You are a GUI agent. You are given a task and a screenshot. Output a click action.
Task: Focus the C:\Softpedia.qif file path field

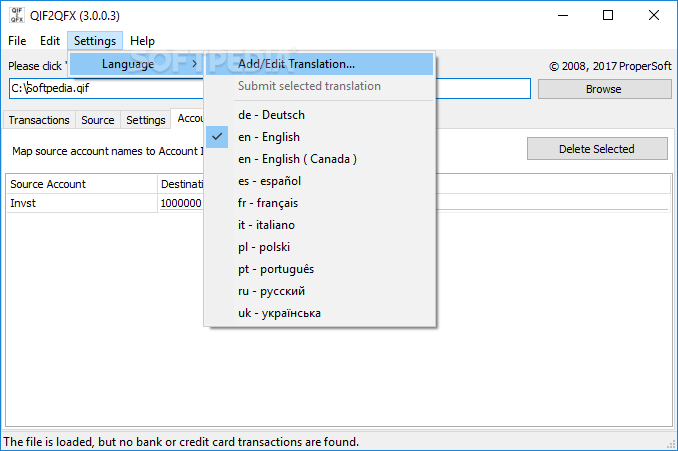pos(270,89)
